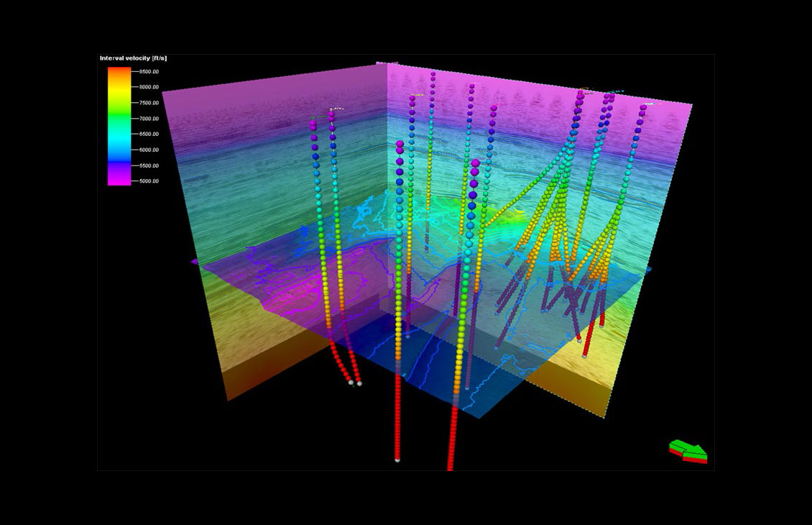Viewport: 812px width, 525px height.
Task: Pick the magenta bottom of the color bar
Action: tap(119, 180)
